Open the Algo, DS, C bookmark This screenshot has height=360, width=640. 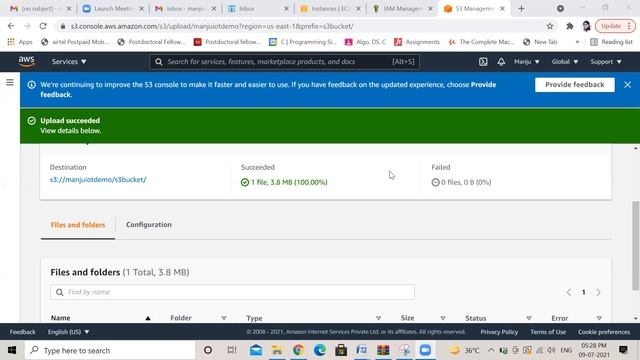click(x=365, y=42)
